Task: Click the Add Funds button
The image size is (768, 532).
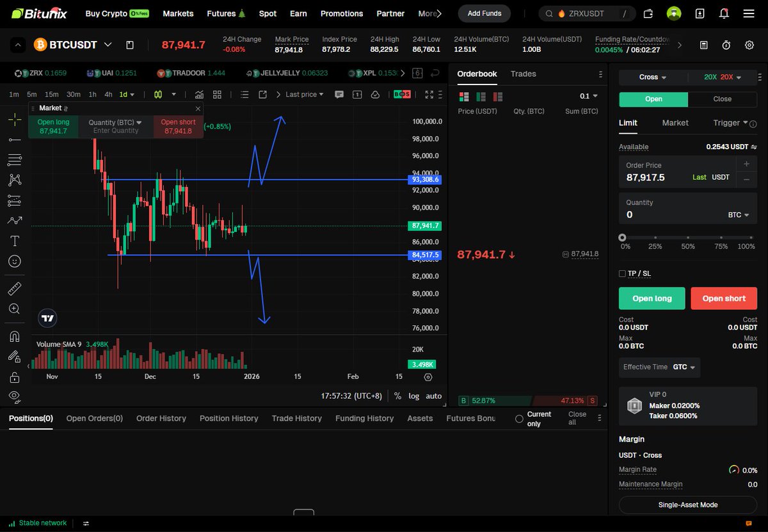Action: [484, 13]
